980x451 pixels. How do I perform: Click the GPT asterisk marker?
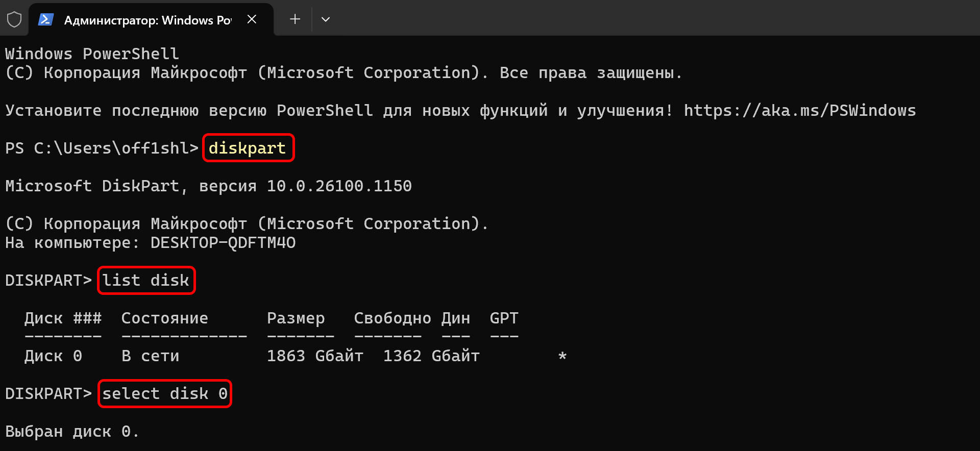[x=562, y=356]
